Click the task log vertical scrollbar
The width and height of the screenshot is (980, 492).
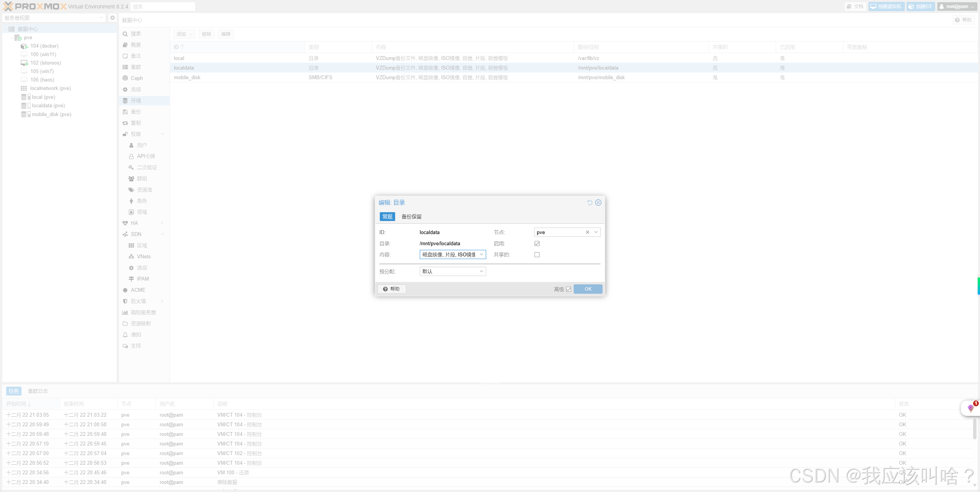pos(974,429)
